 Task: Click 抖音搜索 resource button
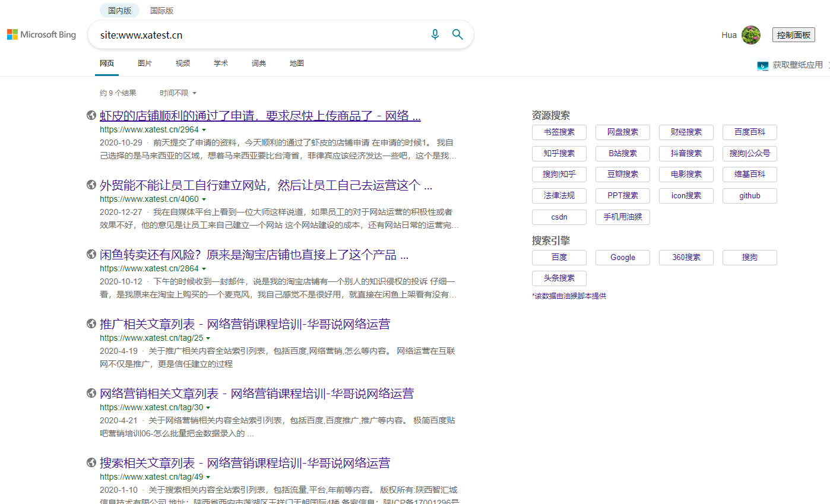pyautogui.click(x=686, y=153)
